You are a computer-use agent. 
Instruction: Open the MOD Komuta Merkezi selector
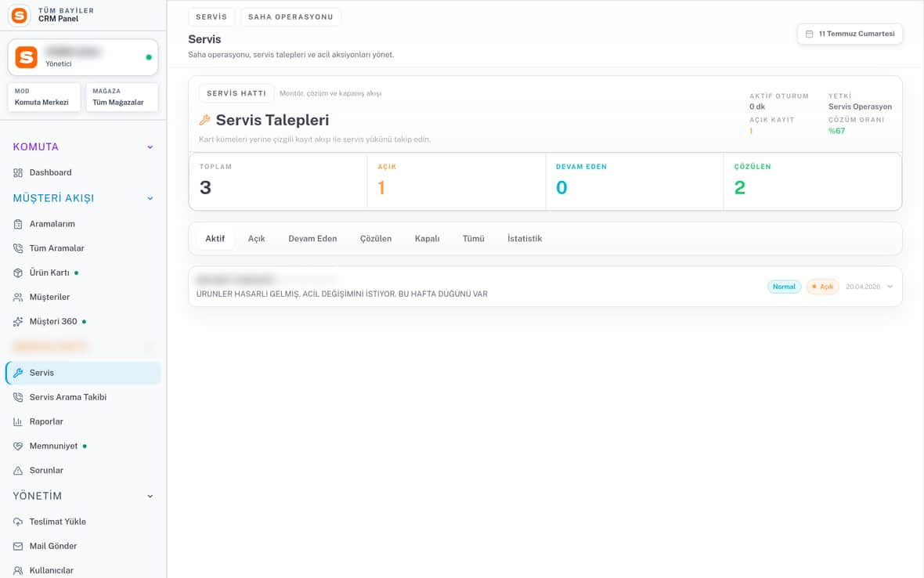(x=44, y=97)
